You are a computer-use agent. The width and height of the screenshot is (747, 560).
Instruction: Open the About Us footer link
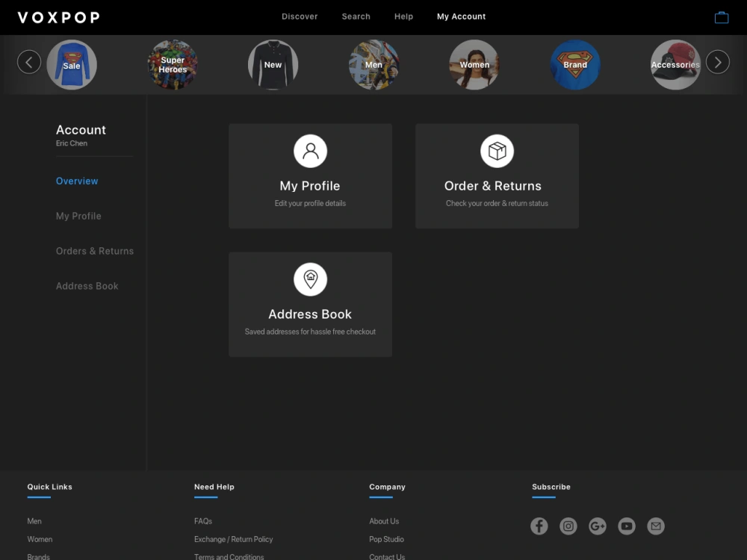pyautogui.click(x=384, y=521)
